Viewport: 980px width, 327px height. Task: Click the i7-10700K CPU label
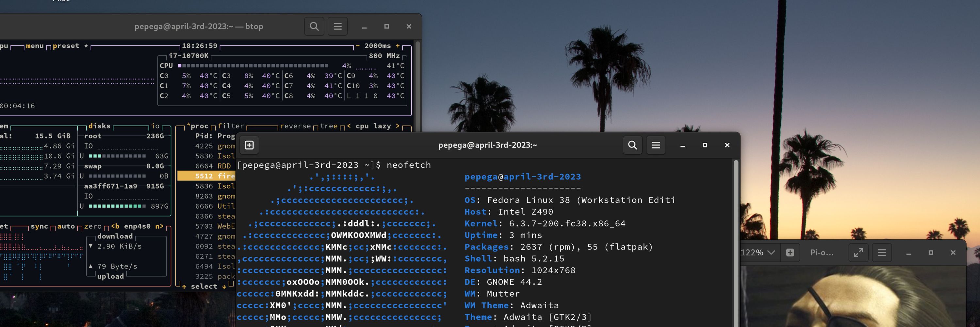coord(188,56)
